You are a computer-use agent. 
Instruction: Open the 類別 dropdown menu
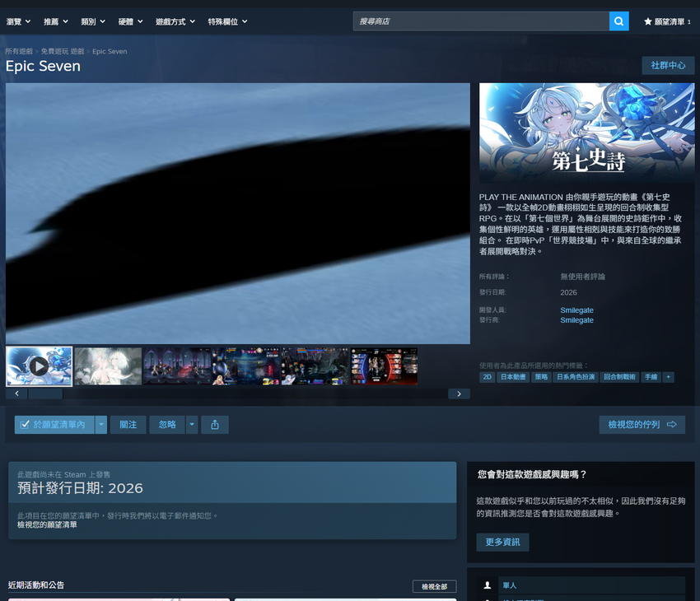[93, 21]
